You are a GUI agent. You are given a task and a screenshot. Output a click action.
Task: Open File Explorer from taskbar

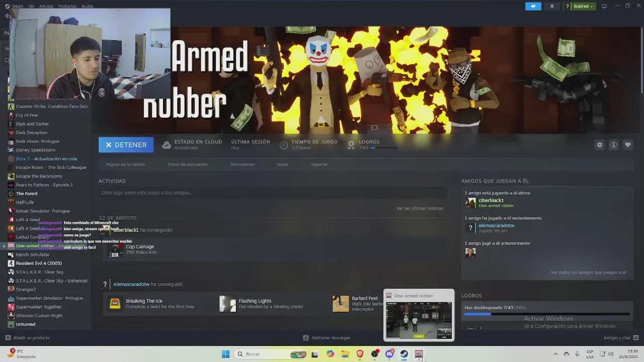point(345,354)
